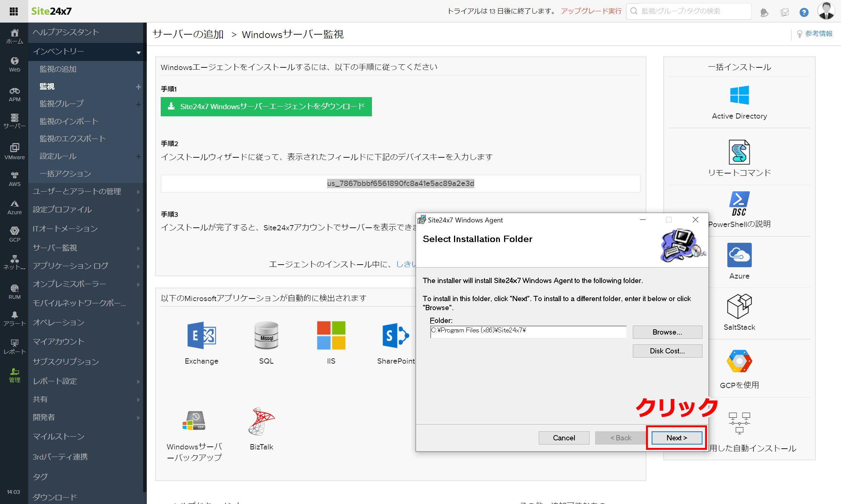Collapse the インベントリー menu section

pos(139,53)
